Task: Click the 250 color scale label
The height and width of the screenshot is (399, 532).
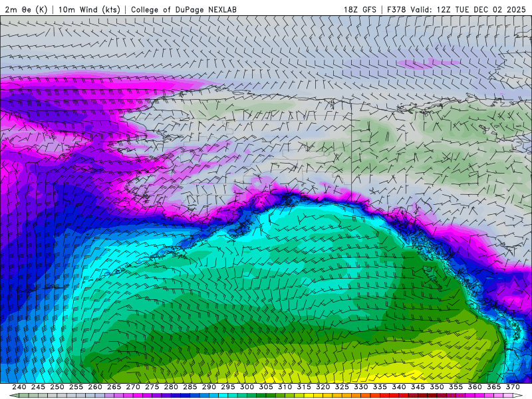Action: tap(57, 387)
